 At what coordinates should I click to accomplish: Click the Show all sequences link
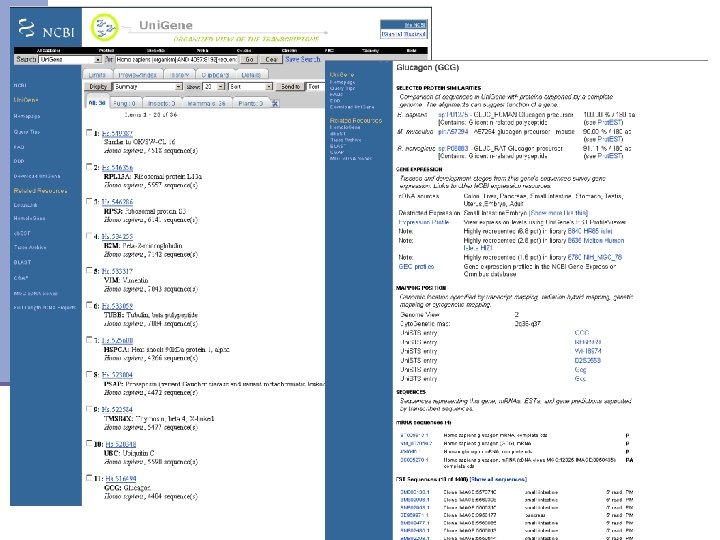point(498,479)
